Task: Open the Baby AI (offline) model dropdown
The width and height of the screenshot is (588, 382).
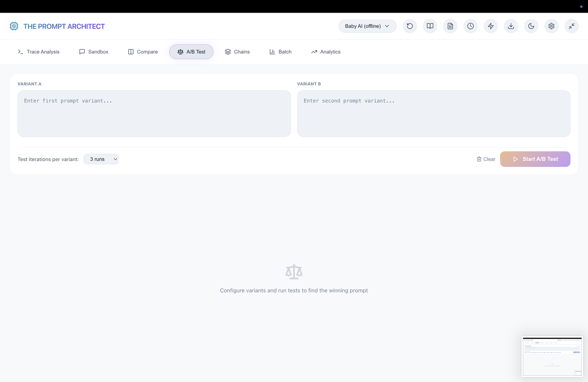Action: [x=367, y=26]
